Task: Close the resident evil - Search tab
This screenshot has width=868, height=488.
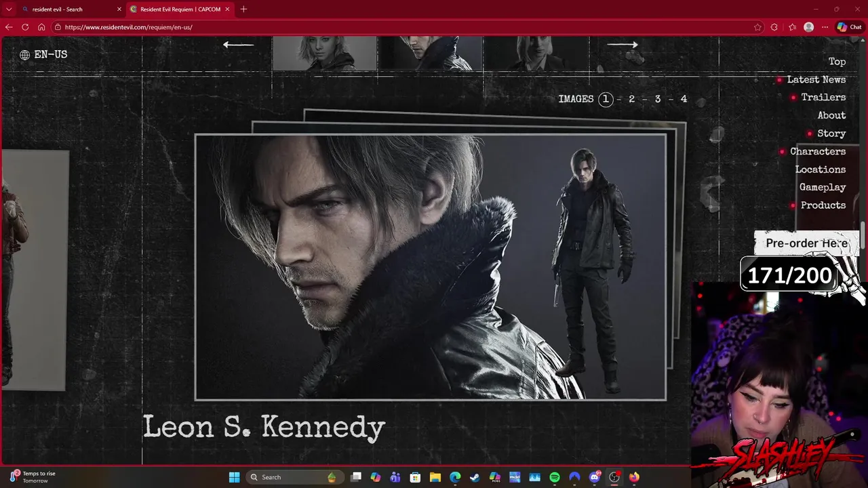Action: tap(119, 9)
